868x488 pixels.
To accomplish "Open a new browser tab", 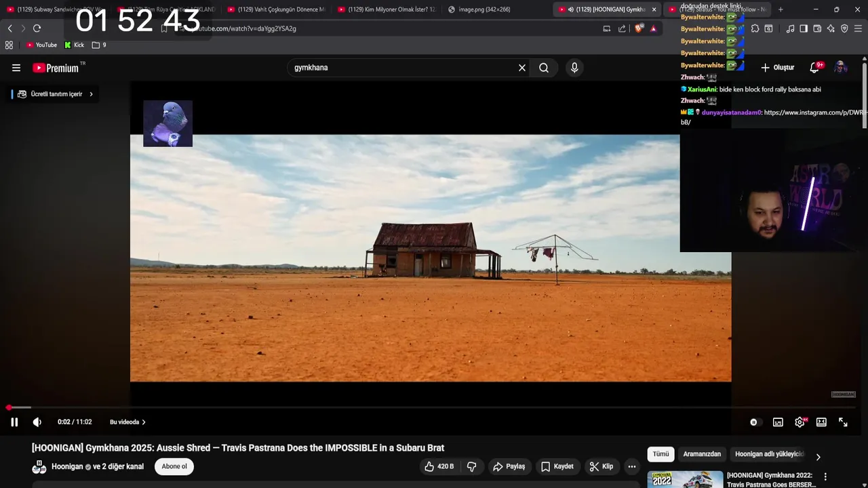I will tap(781, 9).
